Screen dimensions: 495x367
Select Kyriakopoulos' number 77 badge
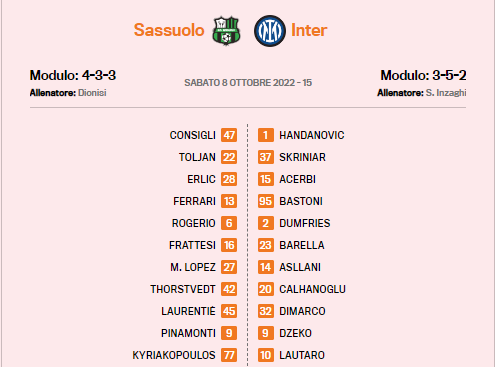click(x=229, y=355)
